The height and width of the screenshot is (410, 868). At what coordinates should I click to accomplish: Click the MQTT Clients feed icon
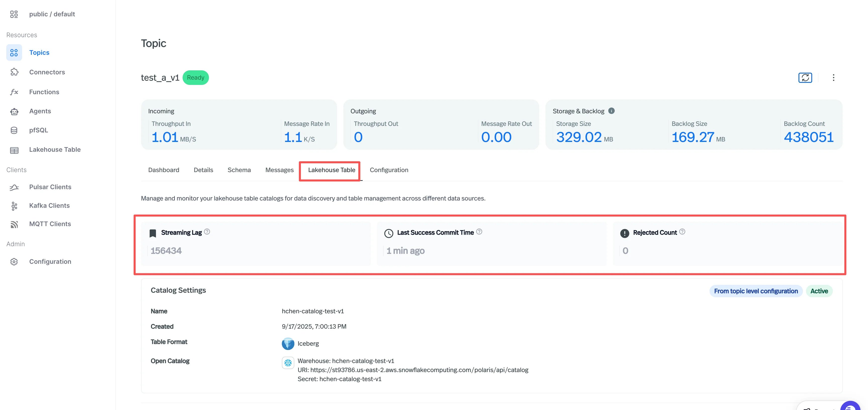[14, 224]
